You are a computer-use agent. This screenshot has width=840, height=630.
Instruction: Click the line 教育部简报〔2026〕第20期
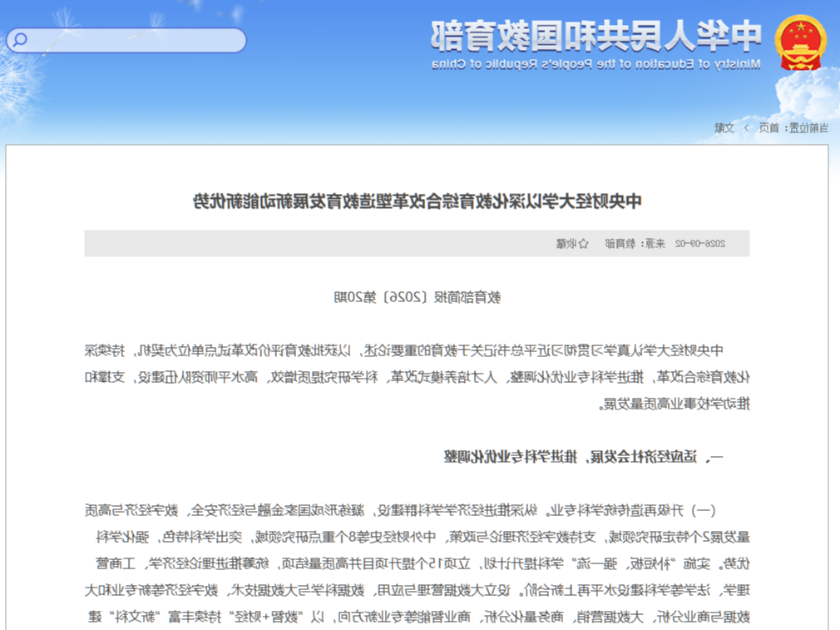pos(418,297)
